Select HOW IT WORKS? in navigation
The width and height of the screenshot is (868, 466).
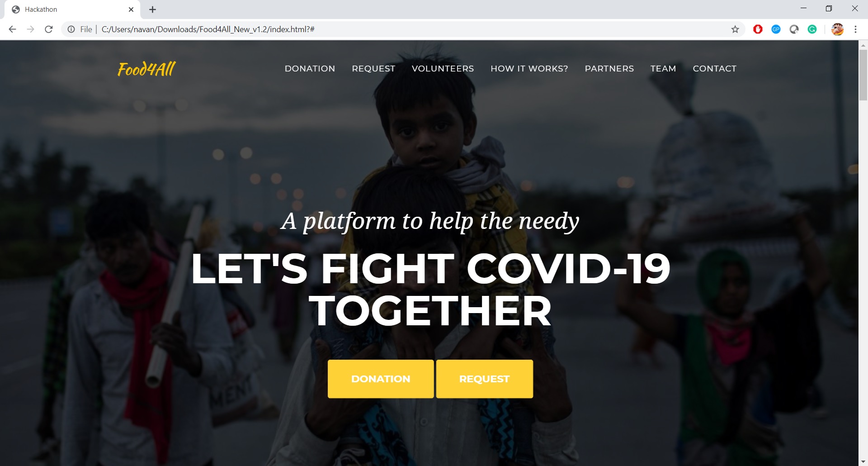pyautogui.click(x=529, y=69)
